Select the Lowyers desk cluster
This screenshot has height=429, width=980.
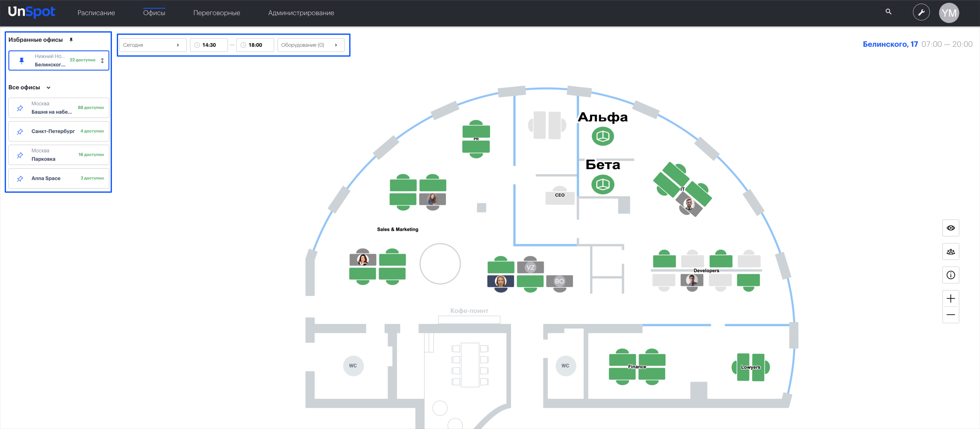click(x=750, y=367)
